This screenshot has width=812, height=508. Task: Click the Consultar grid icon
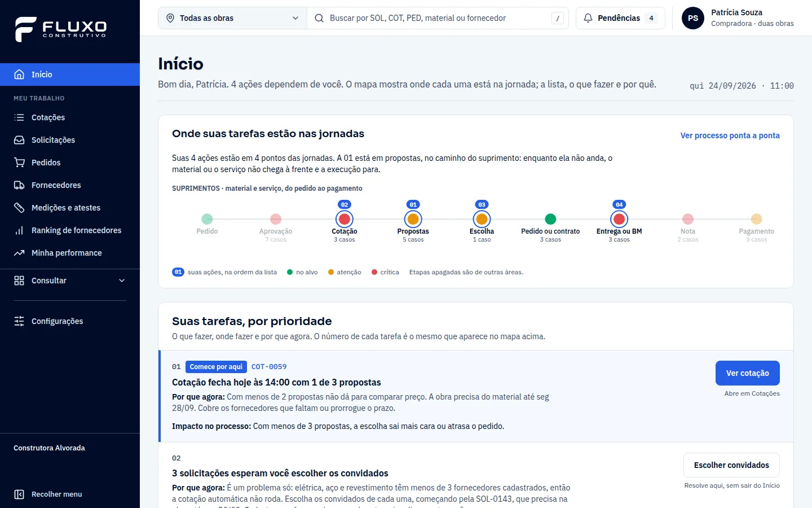click(19, 281)
